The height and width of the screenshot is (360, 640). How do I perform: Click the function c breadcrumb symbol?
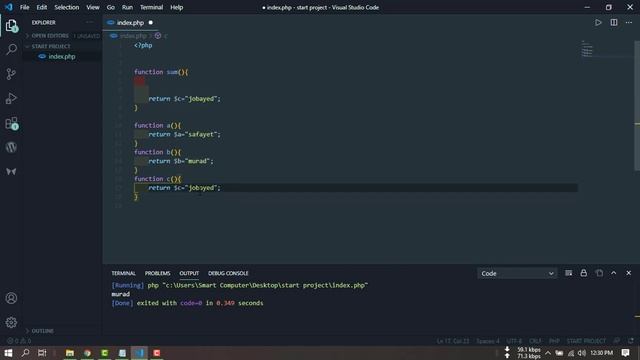click(161, 36)
